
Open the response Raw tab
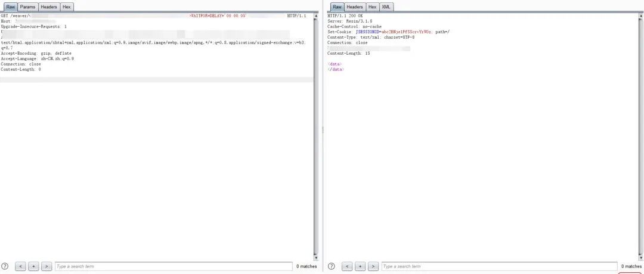click(337, 7)
